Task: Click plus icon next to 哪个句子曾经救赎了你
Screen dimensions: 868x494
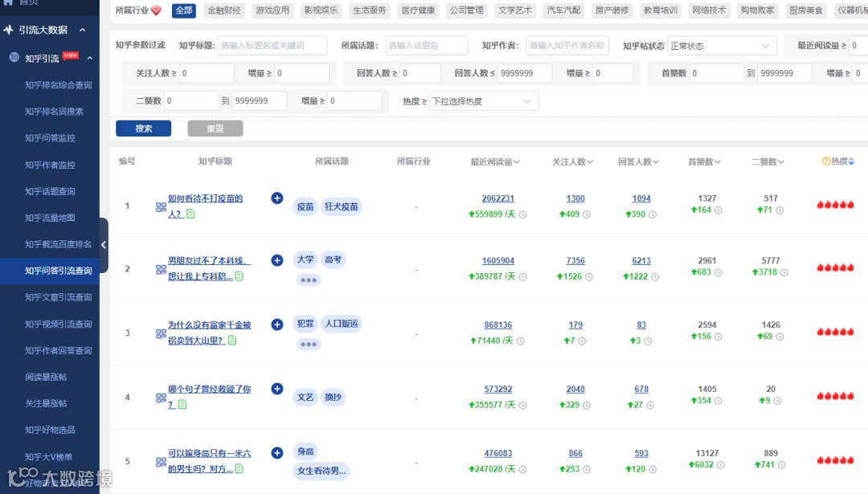Action: [277, 388]
